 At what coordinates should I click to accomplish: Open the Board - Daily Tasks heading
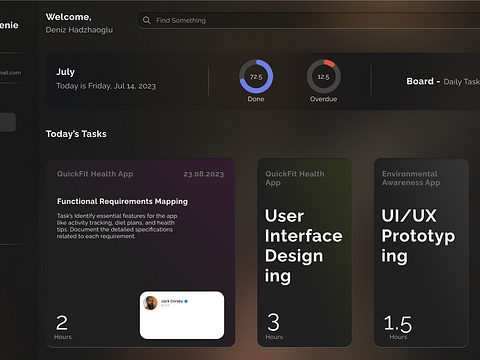(x=443, y=81)
